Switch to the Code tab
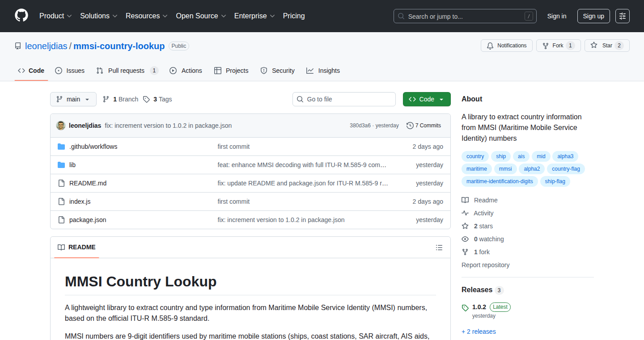The image size is (644, 340). (x=31, y=71)
